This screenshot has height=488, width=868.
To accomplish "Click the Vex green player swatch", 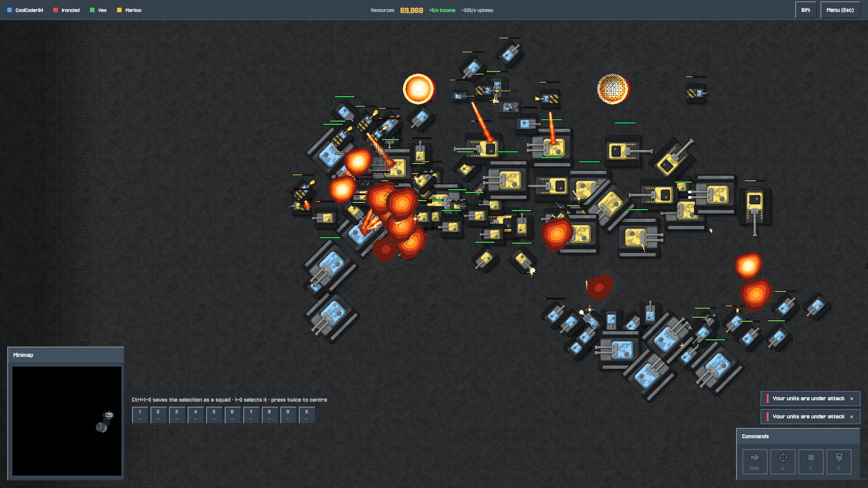I will coord(92,10).
